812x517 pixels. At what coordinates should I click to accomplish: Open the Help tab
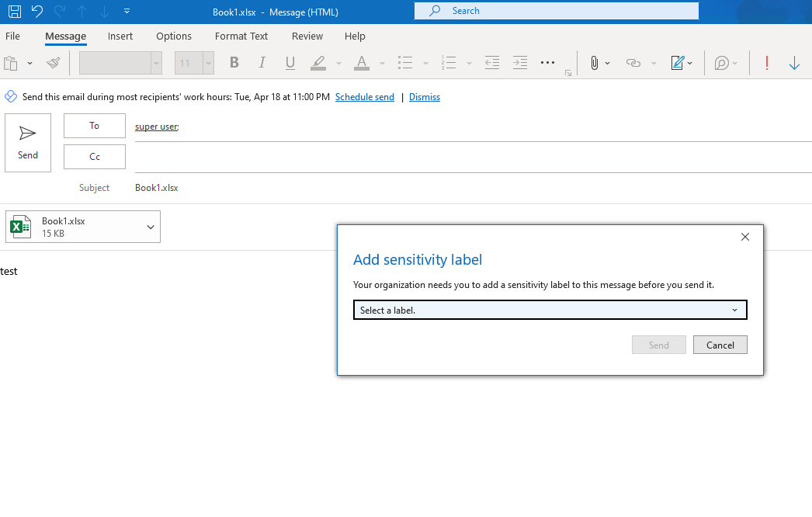click(x=355, y=36)
